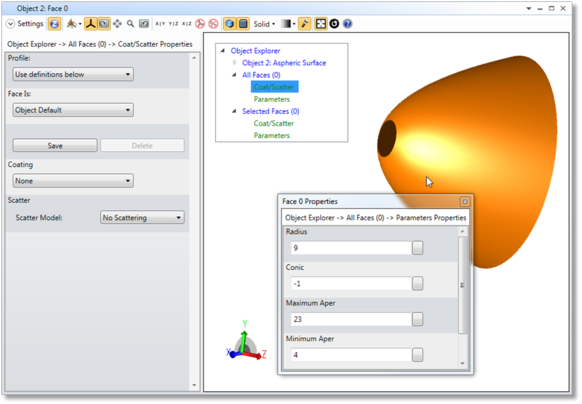Screen dimensions: 582x404
Task: Click the greyed Delete button
Action: (142, 146)
